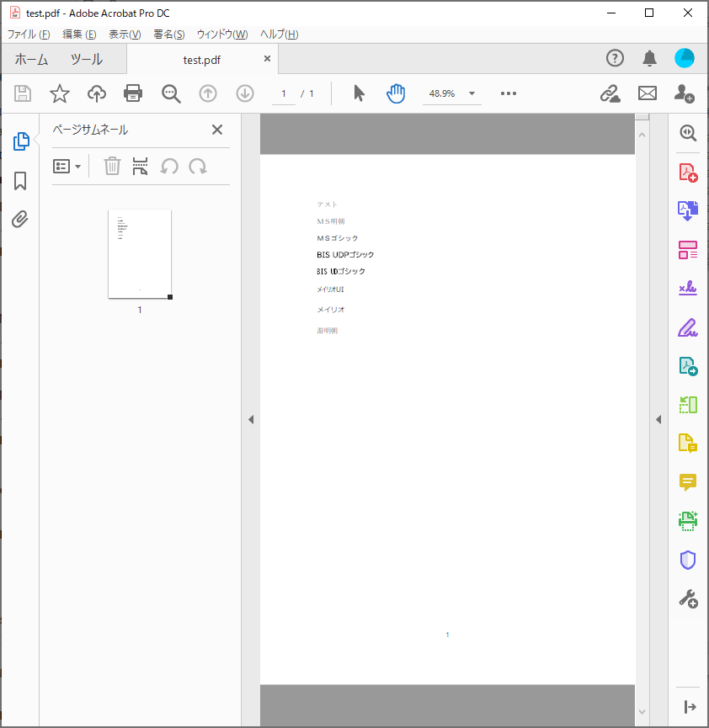709x728 pixels.
Task: Open search tools in right pane
Action: coord(688,133)
